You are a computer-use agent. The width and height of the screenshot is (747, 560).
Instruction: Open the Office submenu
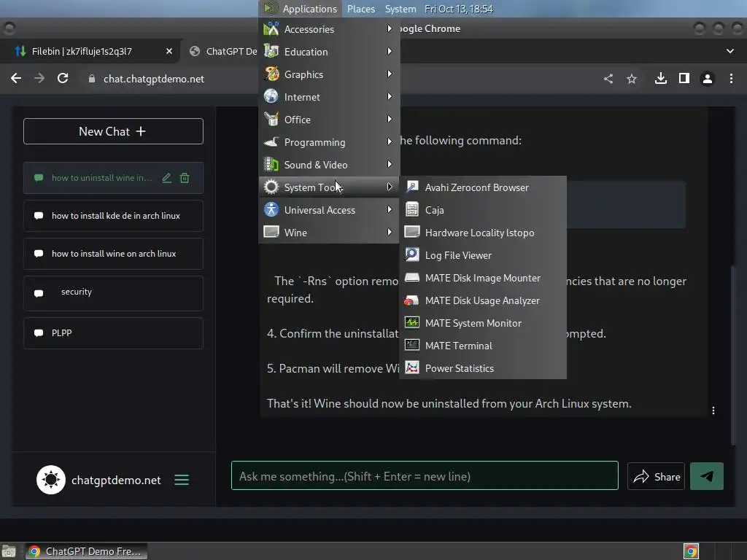click(329, 120)
